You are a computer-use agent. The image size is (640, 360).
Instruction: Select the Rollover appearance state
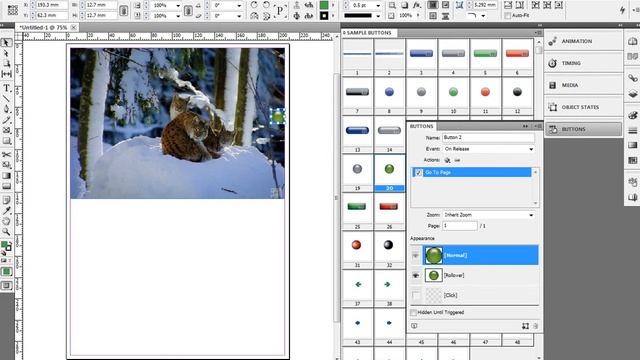[481, 275]
